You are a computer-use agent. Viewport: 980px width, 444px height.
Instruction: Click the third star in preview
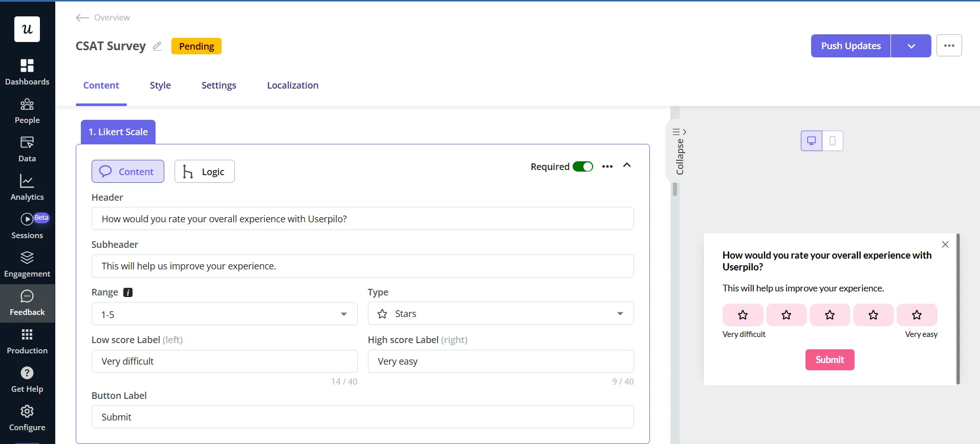tap(830, 315)
